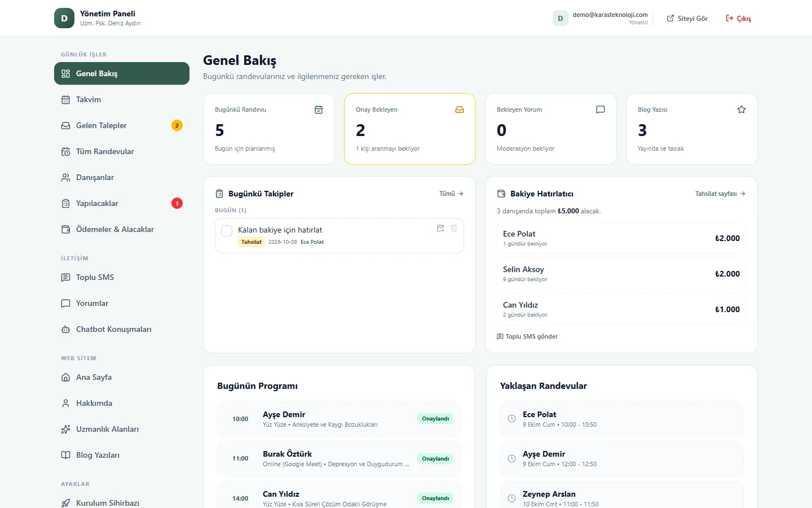Screen dimensions: 812x508
Task: Click the clipboard icon beside Bugünkü Takipler
Action: (x=219, y=194)
